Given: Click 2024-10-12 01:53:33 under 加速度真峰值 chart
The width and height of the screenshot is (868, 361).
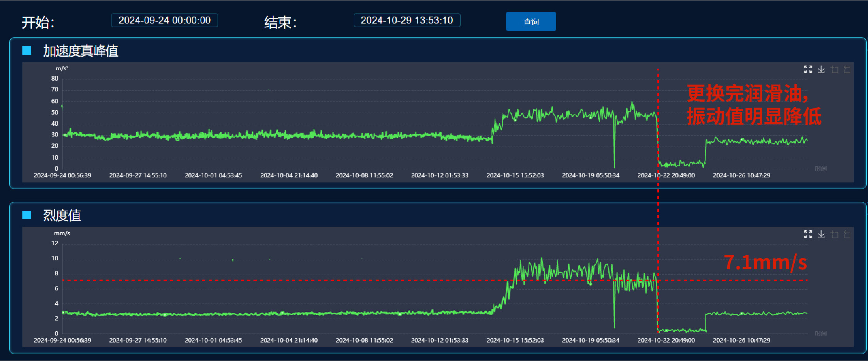Looking at the screenshot, I should pos(440,175).
